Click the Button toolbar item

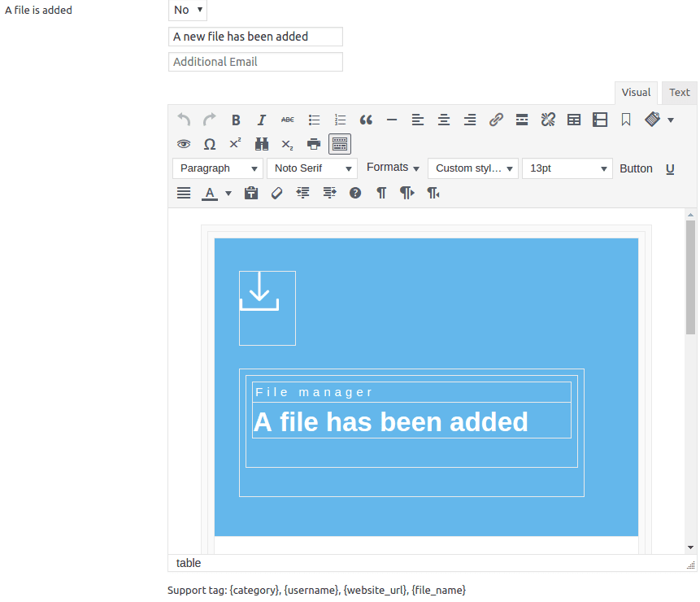636,168
